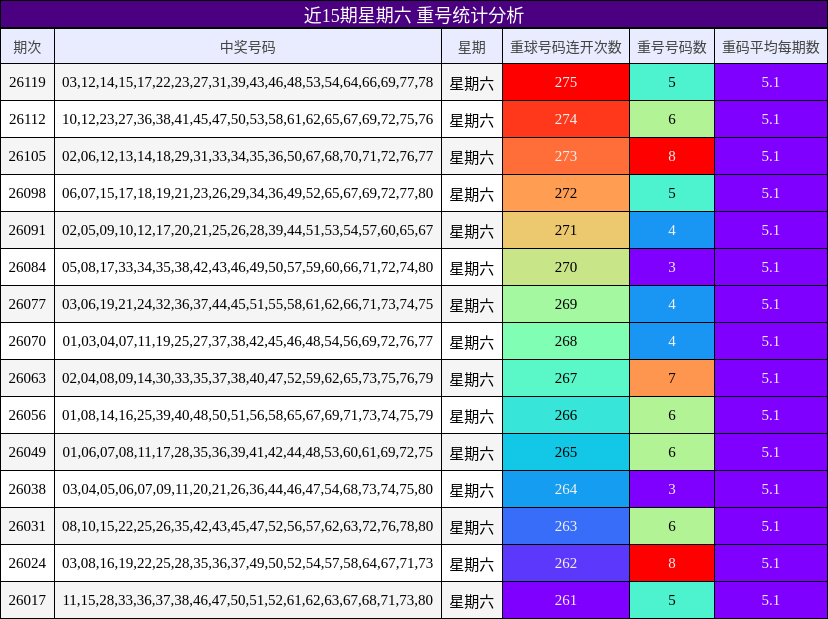Select period number 26049
828x619 pixels.
[27, 452]
